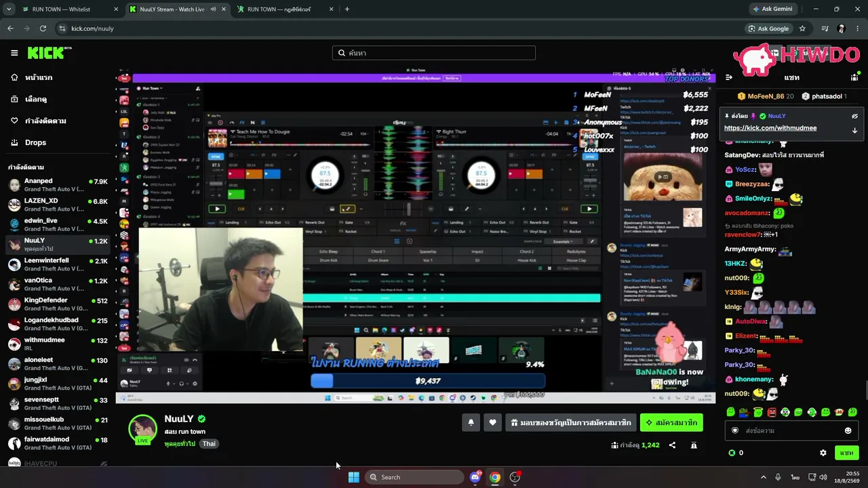Screen dimensions: 868x488
Task: Expand the pinned message with down arrow
Action: (x=854, y=130)
